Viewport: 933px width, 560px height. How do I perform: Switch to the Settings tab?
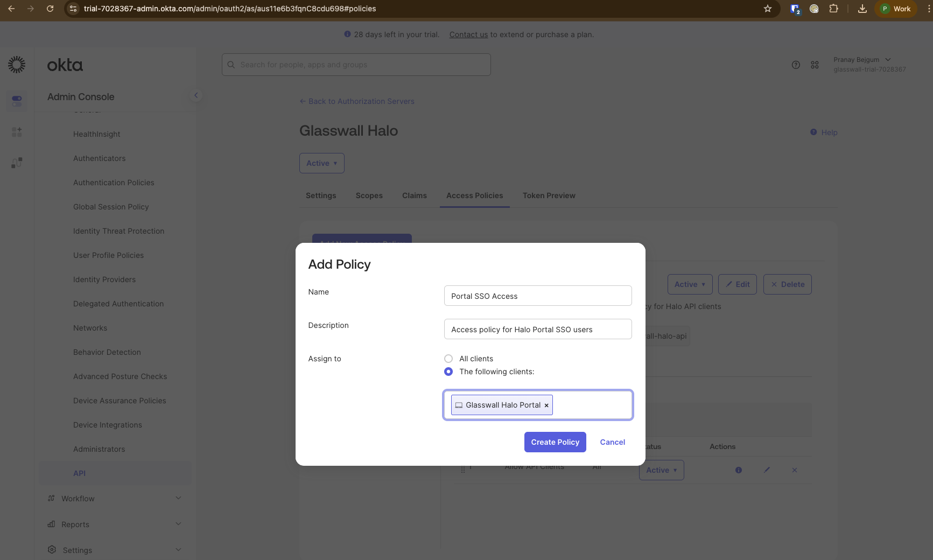[321, 195]
